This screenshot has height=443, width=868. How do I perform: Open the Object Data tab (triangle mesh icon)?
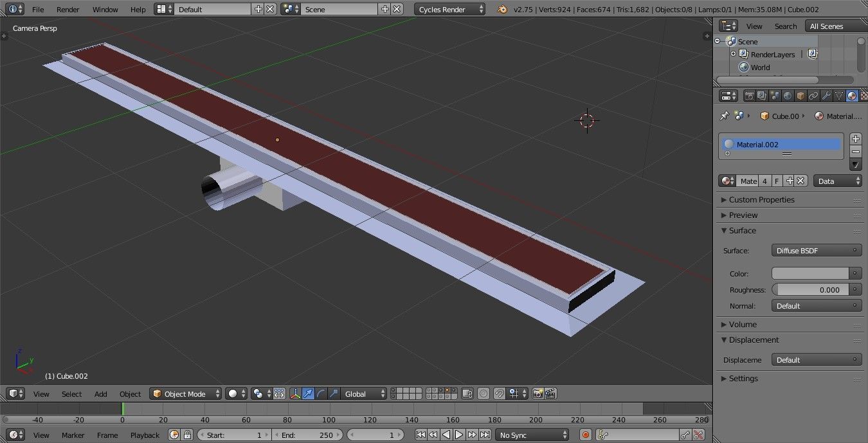pyautogui.click(x=839, y=96)
